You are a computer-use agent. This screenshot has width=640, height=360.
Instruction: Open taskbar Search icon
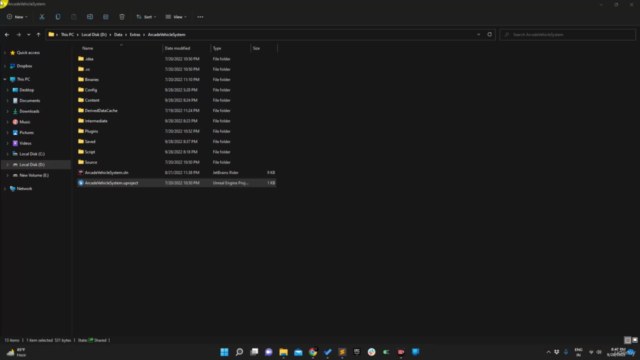239,352
